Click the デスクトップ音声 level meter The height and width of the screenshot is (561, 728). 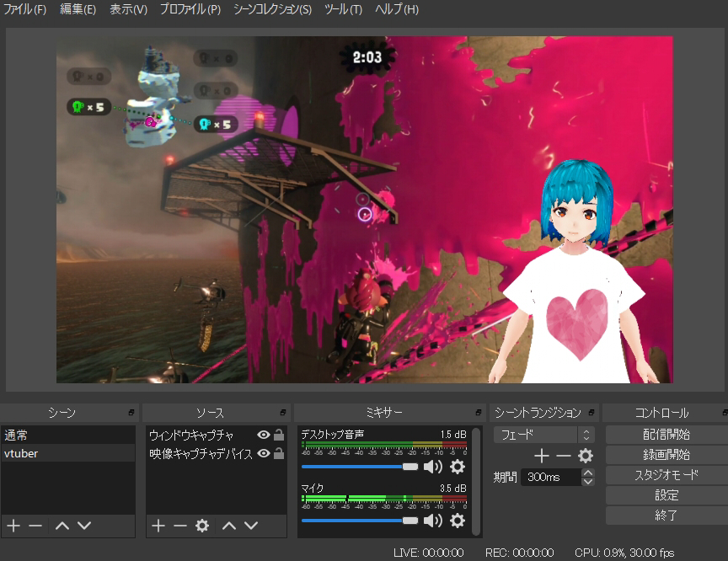[384, 445]
